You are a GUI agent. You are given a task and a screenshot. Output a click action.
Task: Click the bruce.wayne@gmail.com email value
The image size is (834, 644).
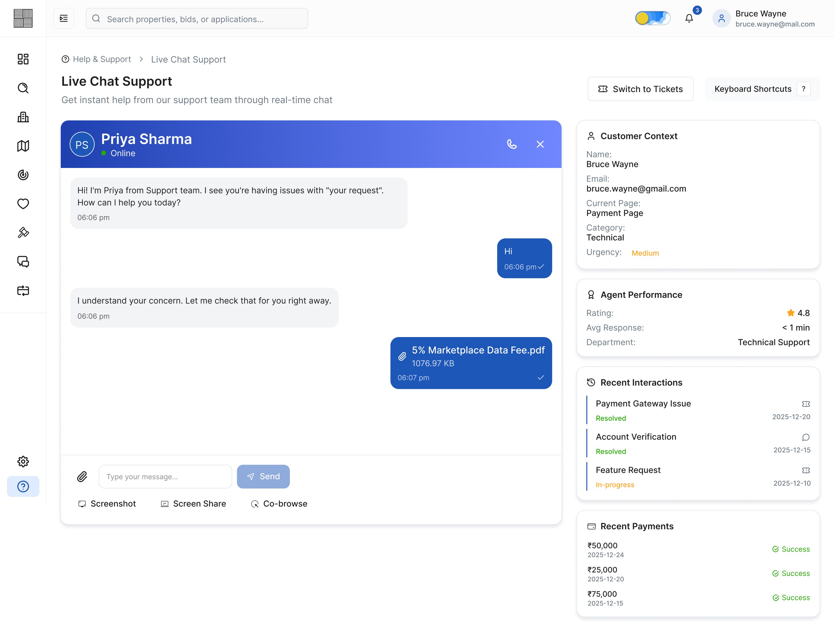[636, 189]
